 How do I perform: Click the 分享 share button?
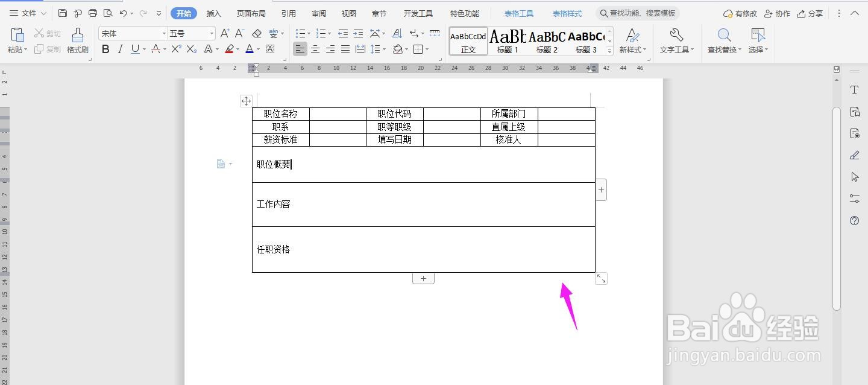tap(810, 13)
